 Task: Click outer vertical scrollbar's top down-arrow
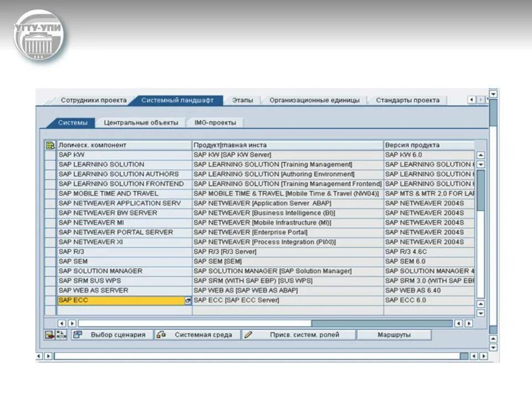[493, 94]
